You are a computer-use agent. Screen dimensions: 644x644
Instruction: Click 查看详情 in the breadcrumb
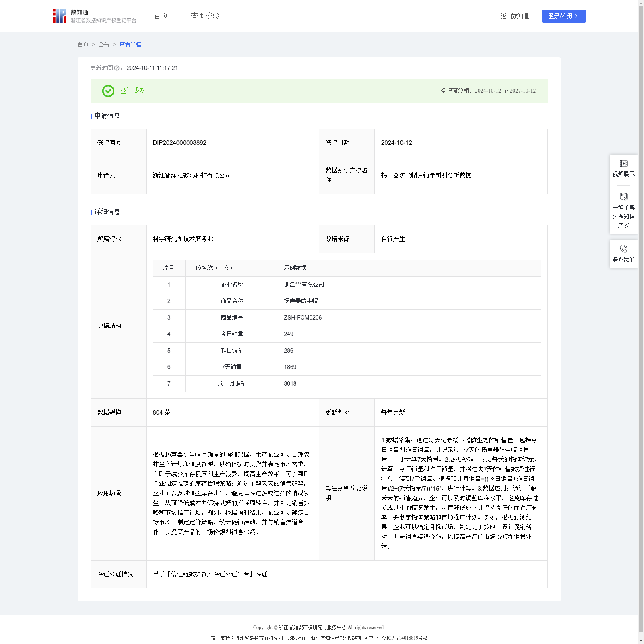point(130,45)
